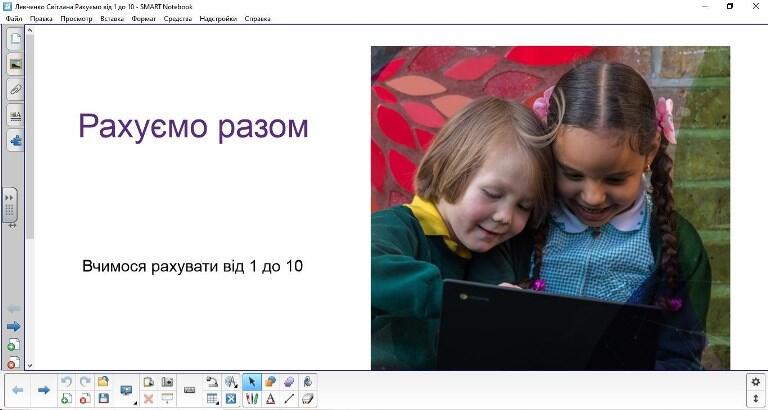Select the Eraser tool
This screenshot has height=410, width=768.
pos(308,399)
